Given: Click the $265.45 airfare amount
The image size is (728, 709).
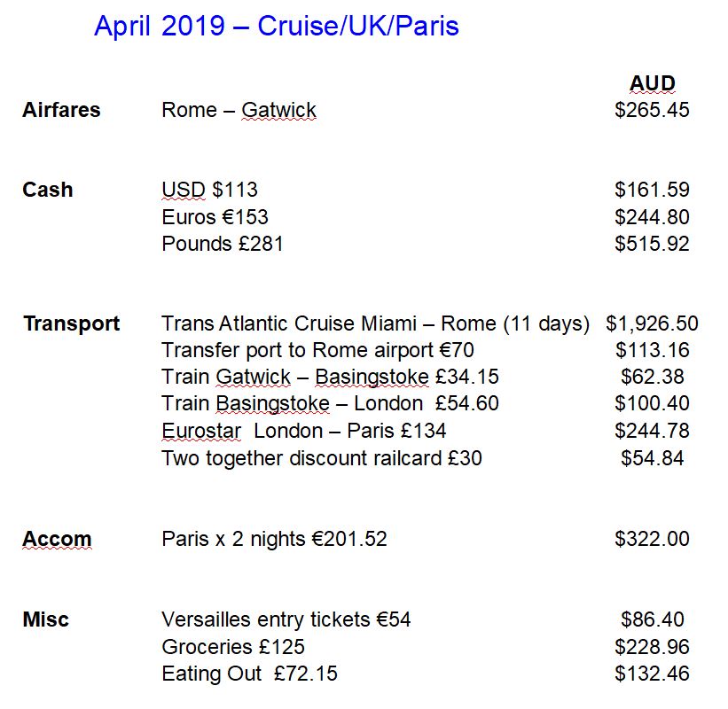Looking at the screenshot, I should [x=652, y=111].
